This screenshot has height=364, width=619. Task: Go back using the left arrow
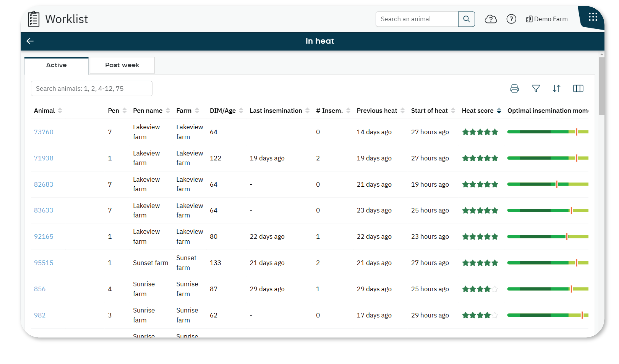tap(30, 41)
